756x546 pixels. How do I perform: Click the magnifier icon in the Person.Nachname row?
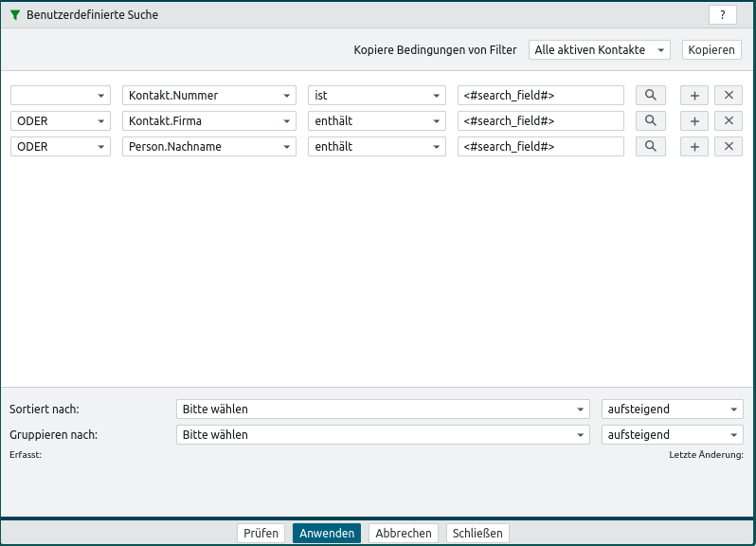point(651,146)
